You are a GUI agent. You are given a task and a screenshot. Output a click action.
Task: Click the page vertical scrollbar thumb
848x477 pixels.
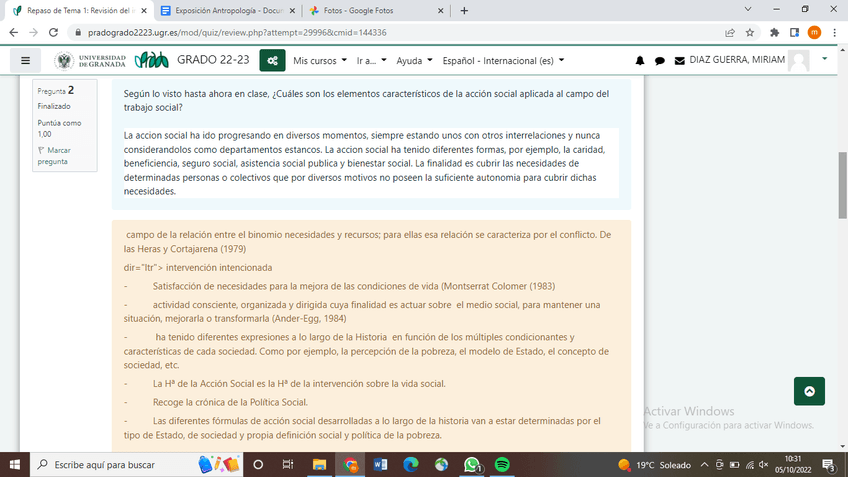(843, 185)
